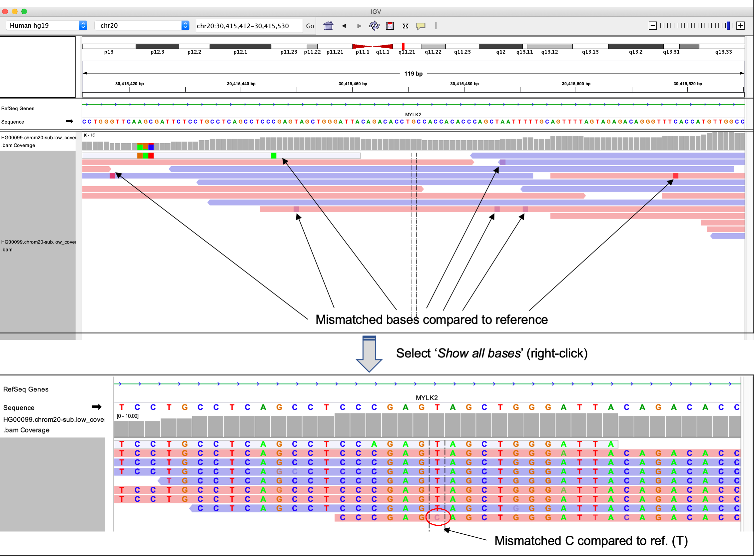Click the refresh view icon
The height and width of the screenshot is (560, 754).
click(x=374, y=26)
